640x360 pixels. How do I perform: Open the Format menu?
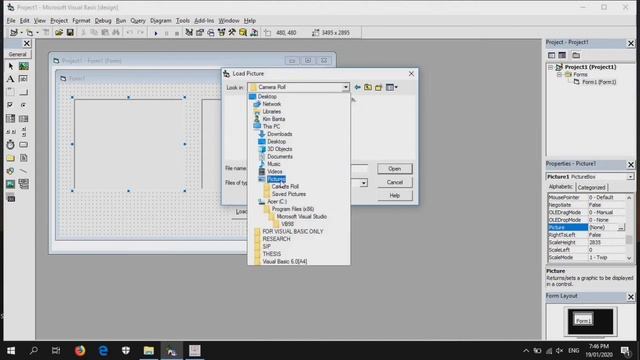pyautogui.click(x=81, y=20)
